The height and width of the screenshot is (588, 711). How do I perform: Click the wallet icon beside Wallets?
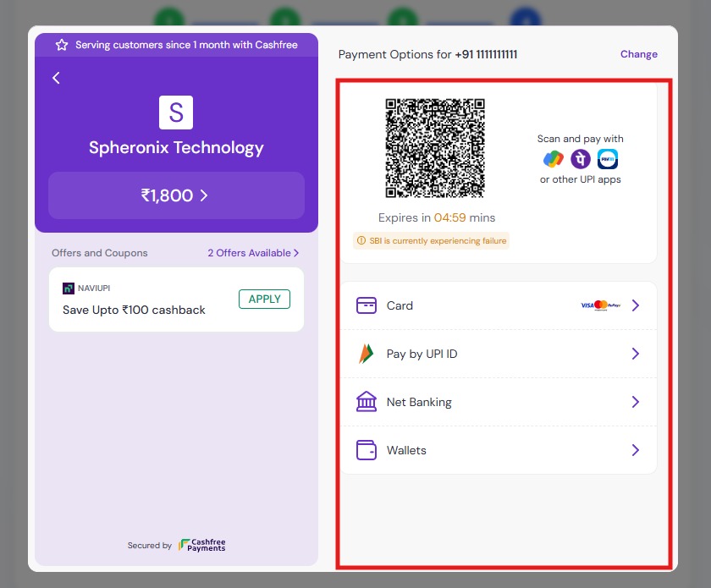coord(366,450)
